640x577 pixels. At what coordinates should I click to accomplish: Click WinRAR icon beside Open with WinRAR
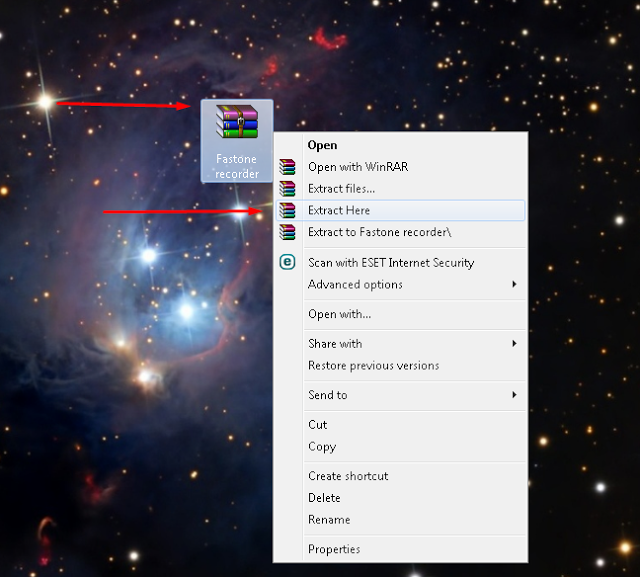coord(287,167)
